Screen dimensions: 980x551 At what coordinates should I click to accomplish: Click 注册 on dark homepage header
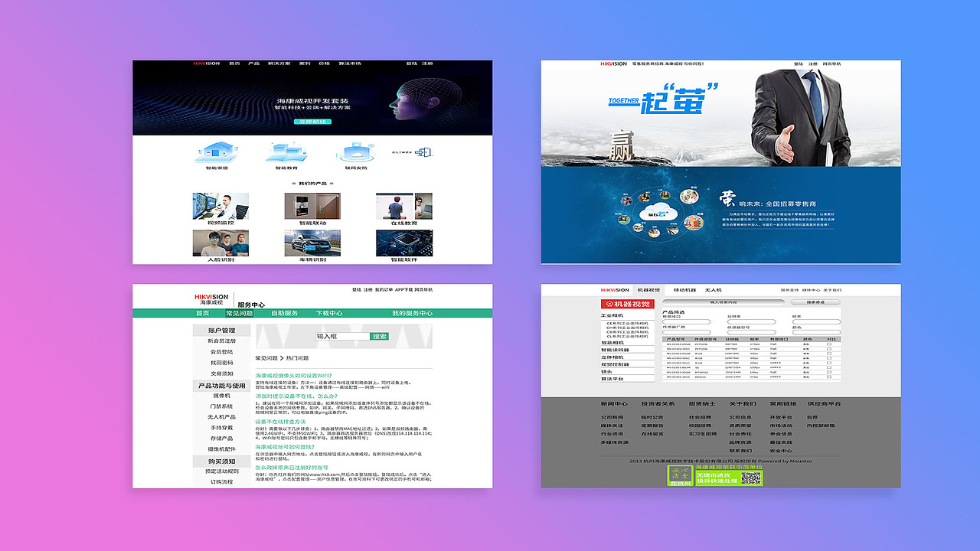(x=427, y=64)
